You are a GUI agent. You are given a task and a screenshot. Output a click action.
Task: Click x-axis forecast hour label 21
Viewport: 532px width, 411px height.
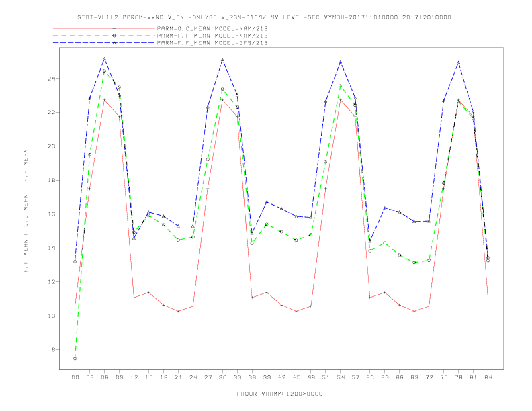pyautogui.click(x=178, y=377)
